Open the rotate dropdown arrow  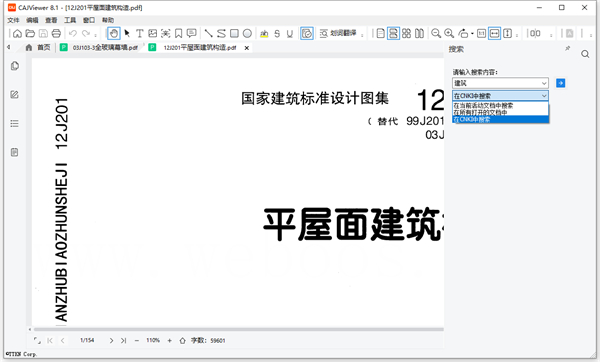click(x=472, y=34)
